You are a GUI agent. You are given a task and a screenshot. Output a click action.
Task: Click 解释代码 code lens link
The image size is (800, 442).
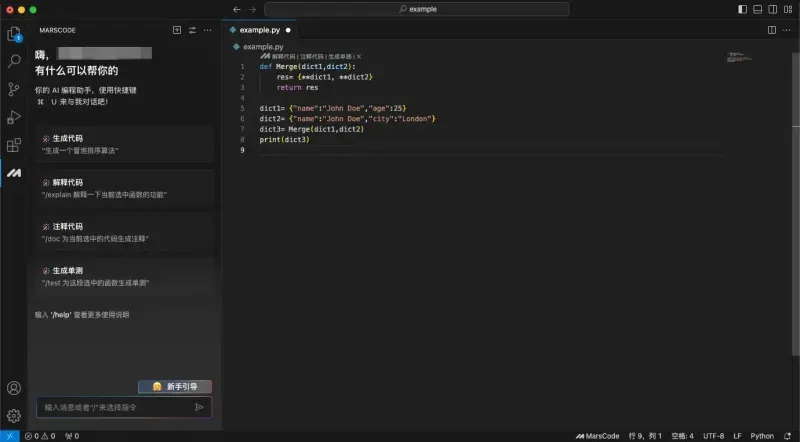coord(283,57)
